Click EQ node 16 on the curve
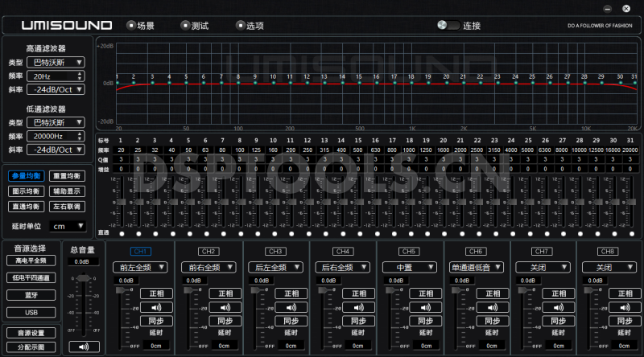644x357 pixels. 377,83
